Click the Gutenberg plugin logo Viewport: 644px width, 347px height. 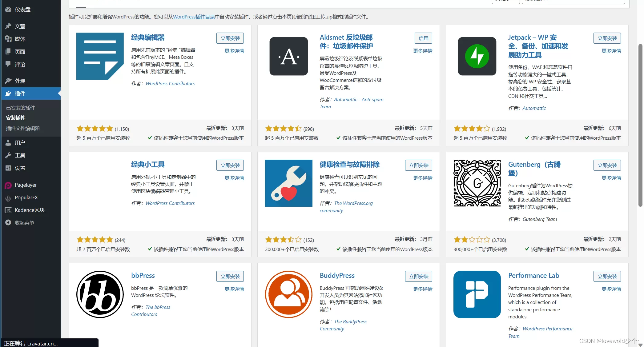[x=477, y=183]
